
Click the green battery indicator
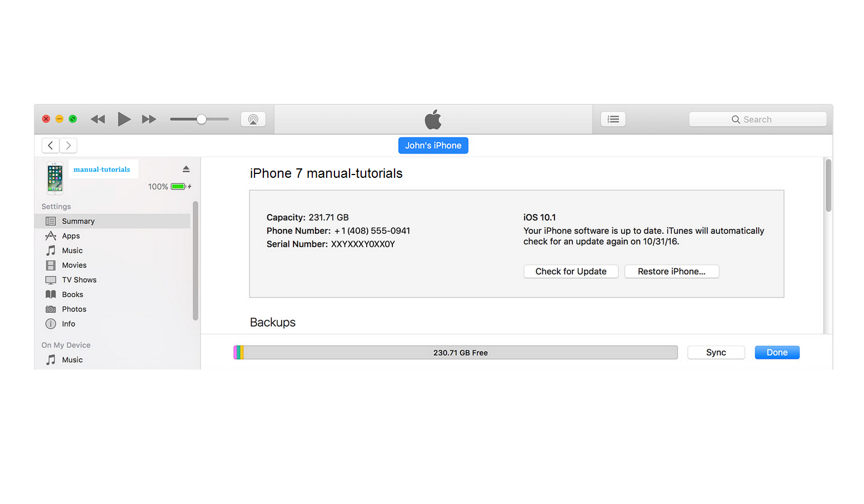coord(178,187)
